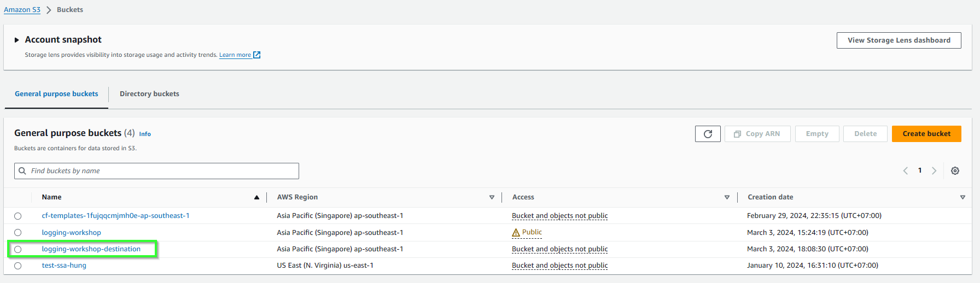Click Buckets breadcrumb text
The width and height of the screenshot is (980, 283).
pos(70,10)
